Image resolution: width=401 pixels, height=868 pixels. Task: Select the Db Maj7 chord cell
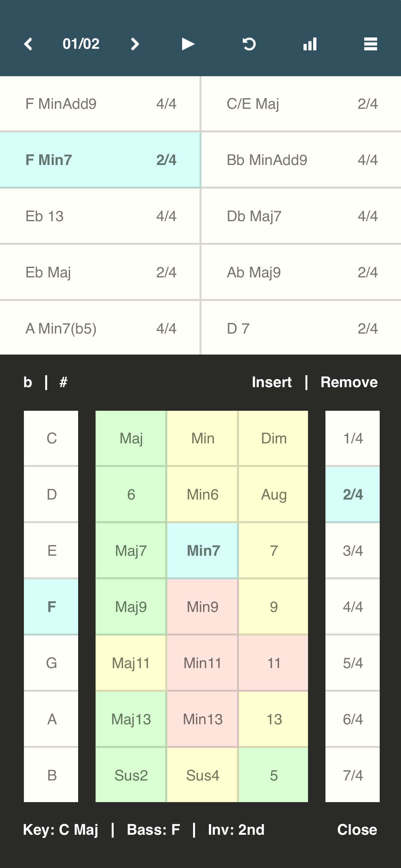click(x=301, y=216)
